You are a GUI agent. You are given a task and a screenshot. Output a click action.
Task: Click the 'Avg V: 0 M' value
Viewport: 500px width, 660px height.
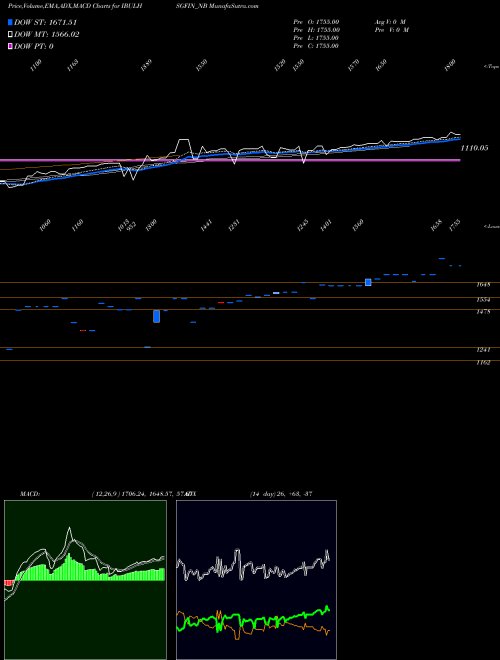pos(390,21)
